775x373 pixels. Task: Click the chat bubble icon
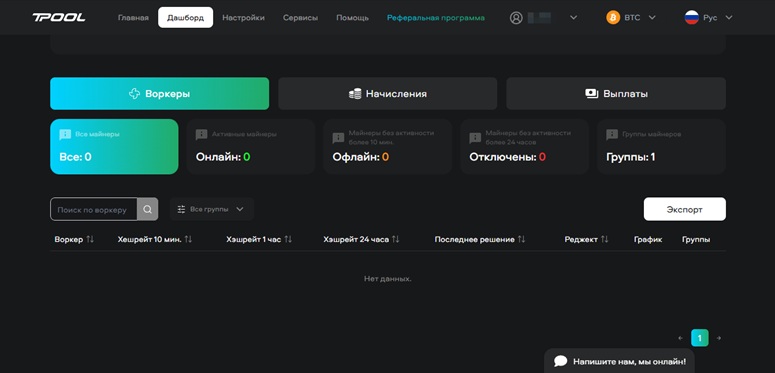(560, 361)
